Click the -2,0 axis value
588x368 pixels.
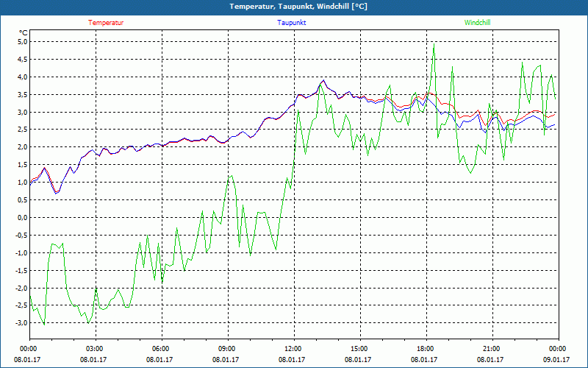22,288
